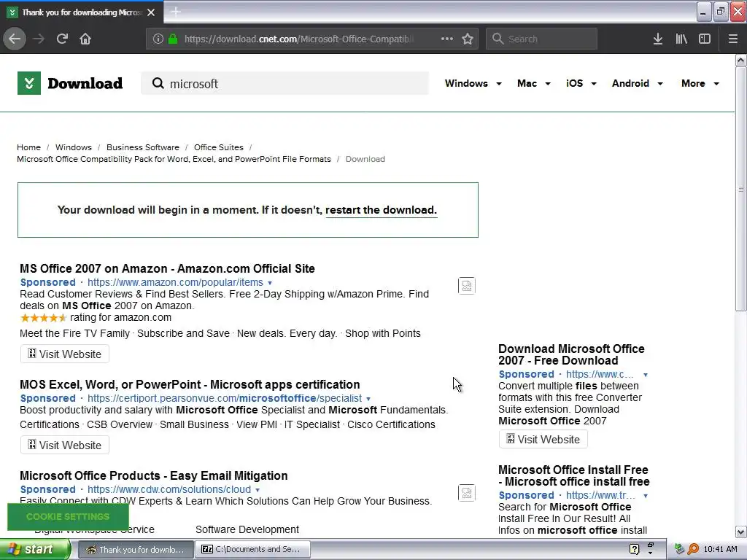Image resolution: width=747 pixels, height=560 pixels.
Task: Open 'Download Microsoft Office 2007' sidebar ad
Action: coord(571,355)
